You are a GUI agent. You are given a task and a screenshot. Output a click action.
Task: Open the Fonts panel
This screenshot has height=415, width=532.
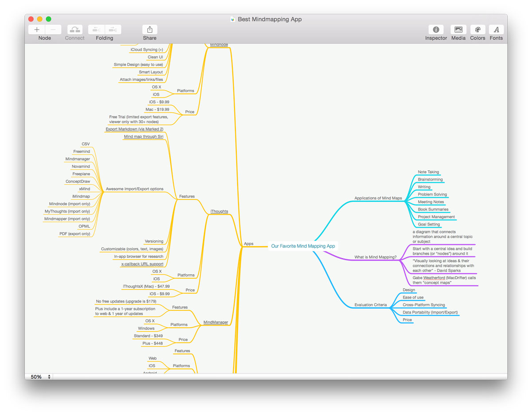[x=496, y=30]
